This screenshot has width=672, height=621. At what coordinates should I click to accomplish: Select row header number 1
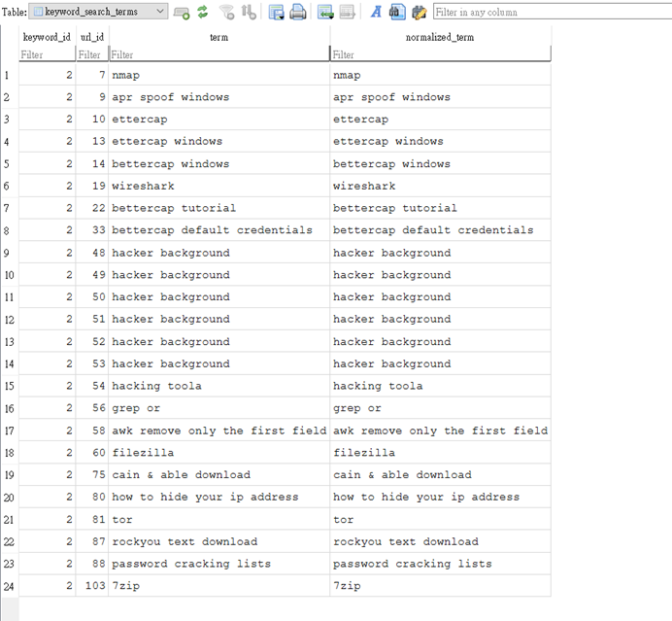10,75
